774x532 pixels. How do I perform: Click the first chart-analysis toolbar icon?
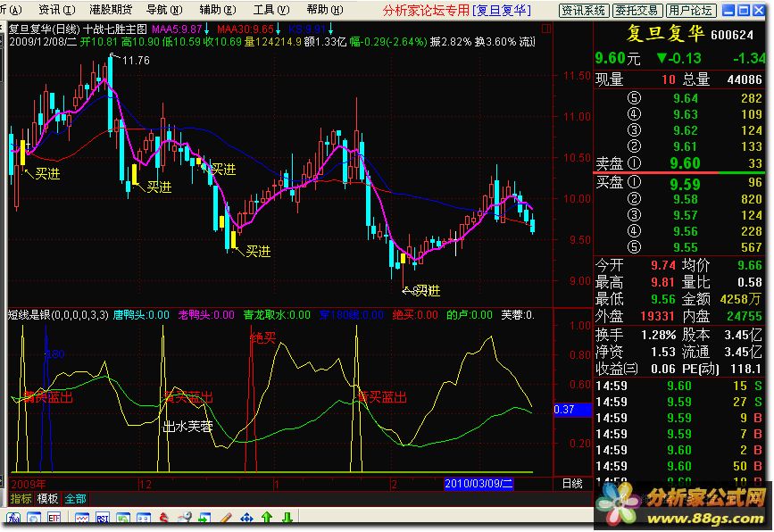point(13,519)
